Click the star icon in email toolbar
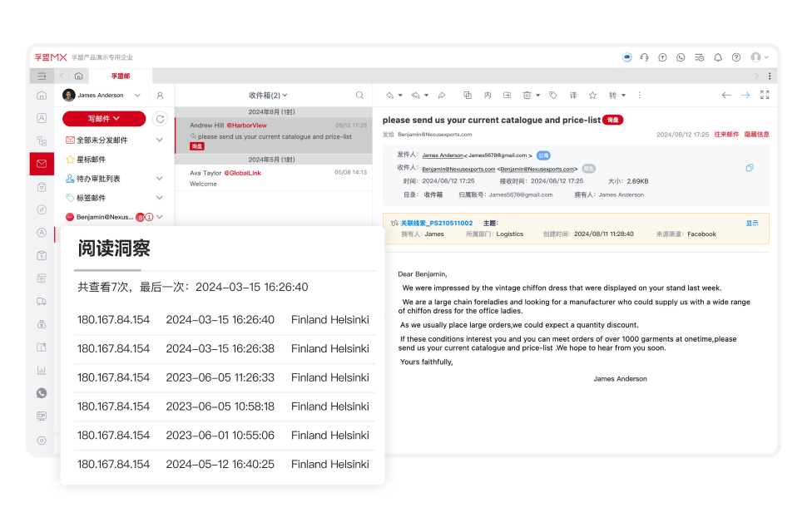The width and height of the screenshot is (807, 532). tap(593, 96)
